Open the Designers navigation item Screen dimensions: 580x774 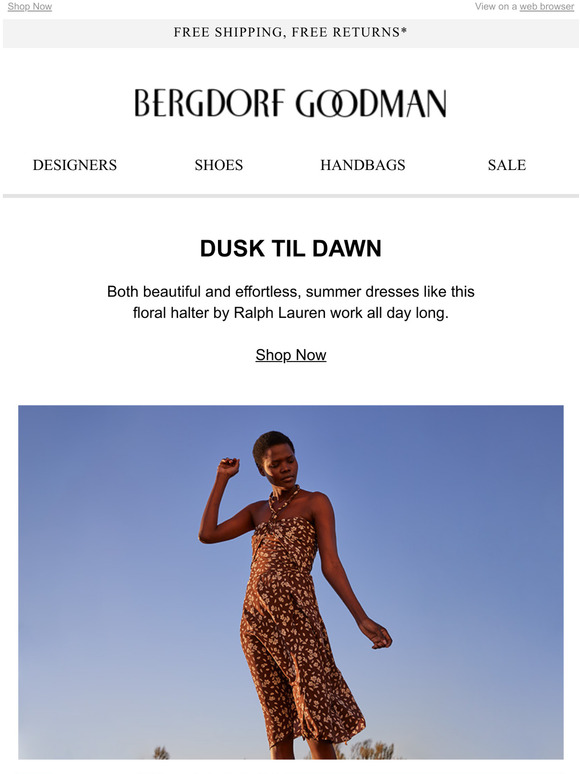[x=75, y=165]
